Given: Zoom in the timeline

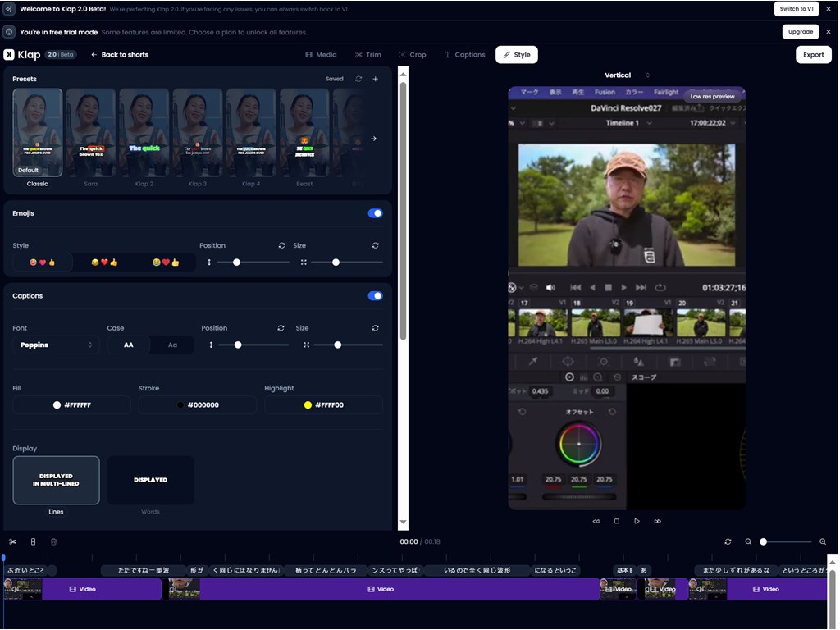Looking at the screenshot, I should 822,541.
